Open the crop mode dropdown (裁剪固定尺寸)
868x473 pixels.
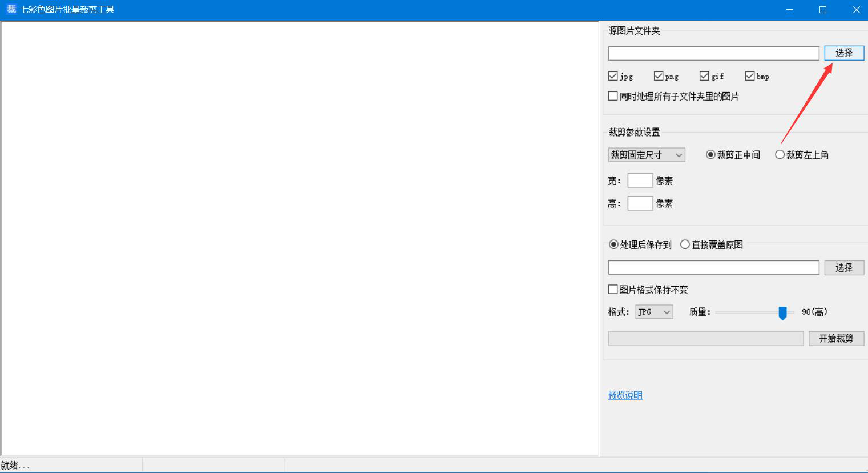[x=647, y=155]
